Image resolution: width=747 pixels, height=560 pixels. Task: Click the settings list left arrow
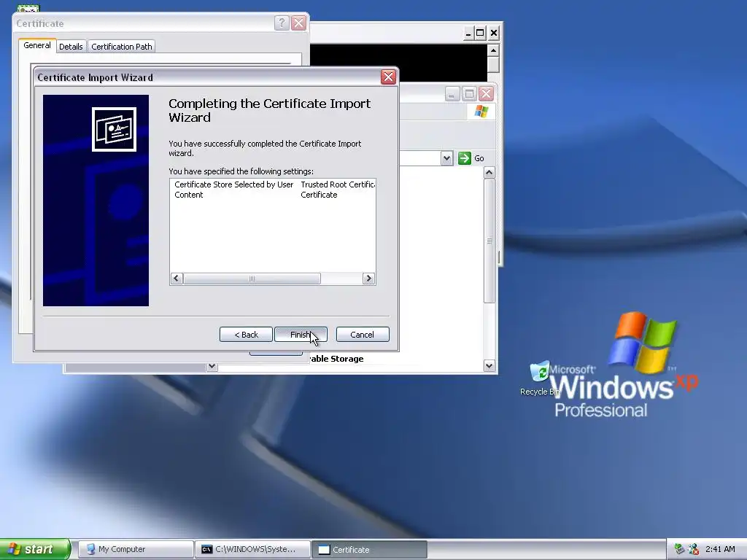[177, 279]
